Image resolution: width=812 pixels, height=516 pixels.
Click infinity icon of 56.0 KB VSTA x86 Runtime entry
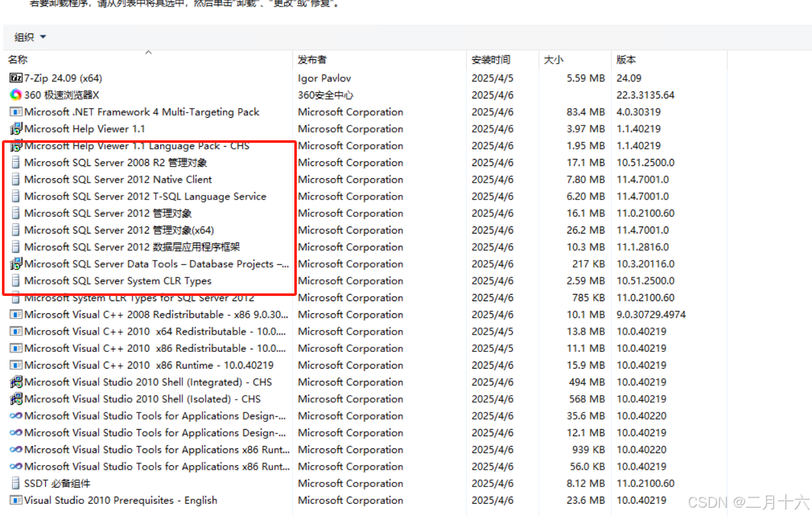16,466
